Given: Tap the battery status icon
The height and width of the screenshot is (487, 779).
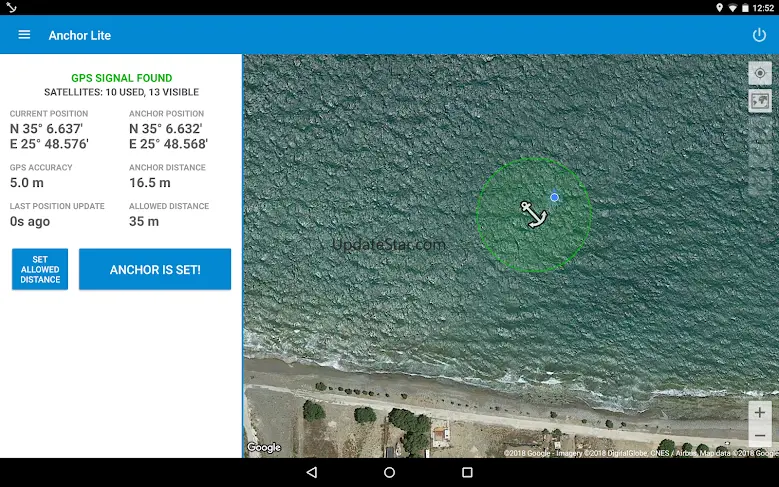Looking at the screenshot, I should click(745, 7).
